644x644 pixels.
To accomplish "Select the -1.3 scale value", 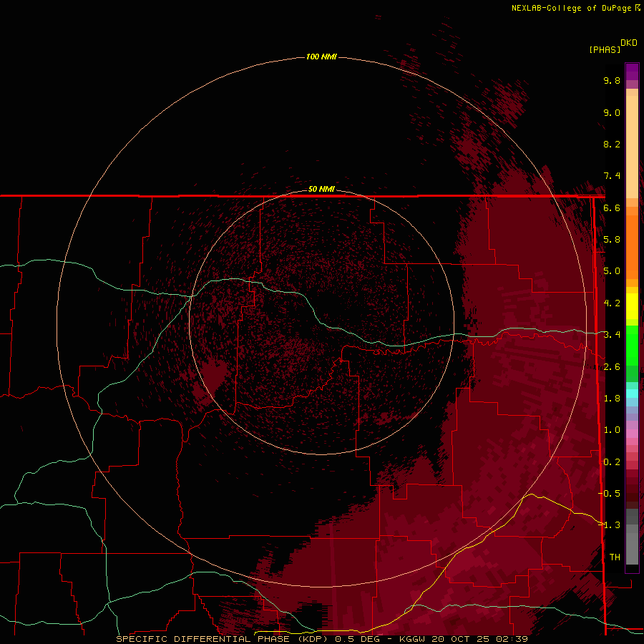I will click(609, 525).
